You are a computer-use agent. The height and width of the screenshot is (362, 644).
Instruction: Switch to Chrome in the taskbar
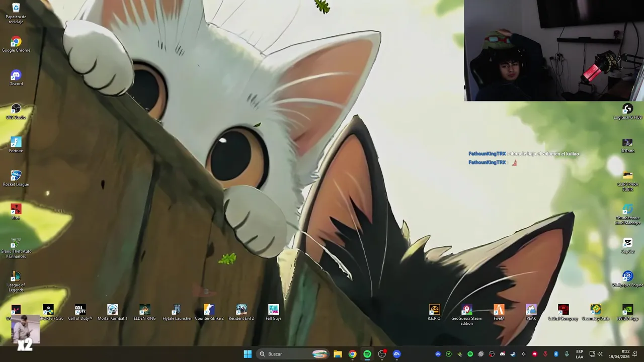(352, 354)
